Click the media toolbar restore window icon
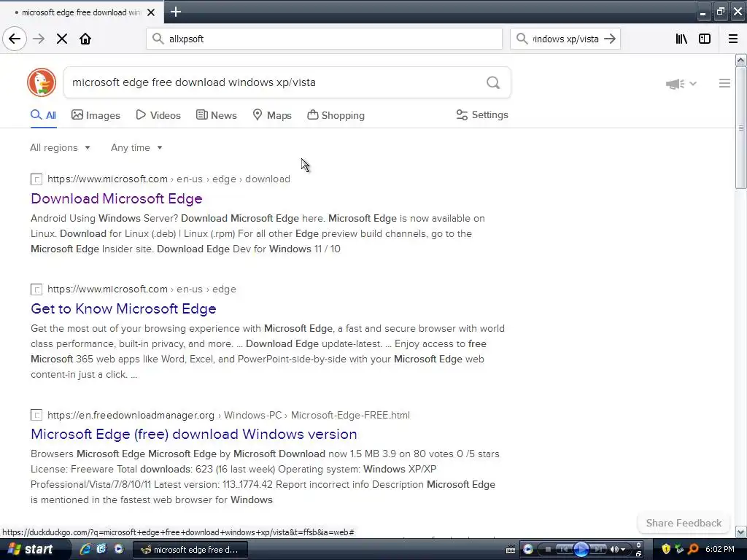Screen dimensions: 747x560 point(639,553)
